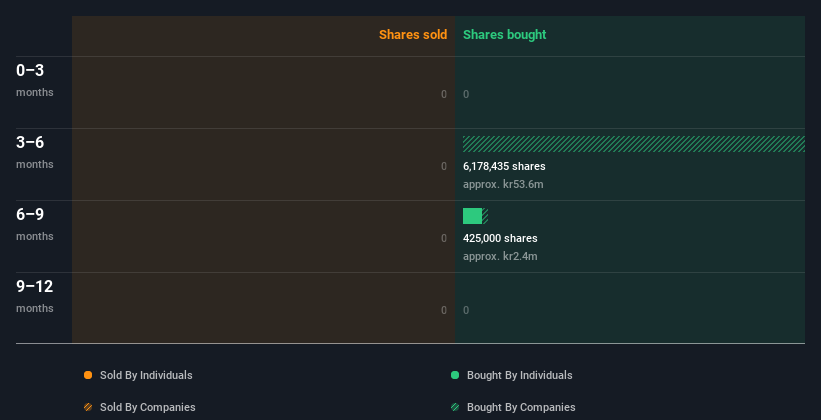Click the Shares bought column header
821x420 pixels.
504,35
